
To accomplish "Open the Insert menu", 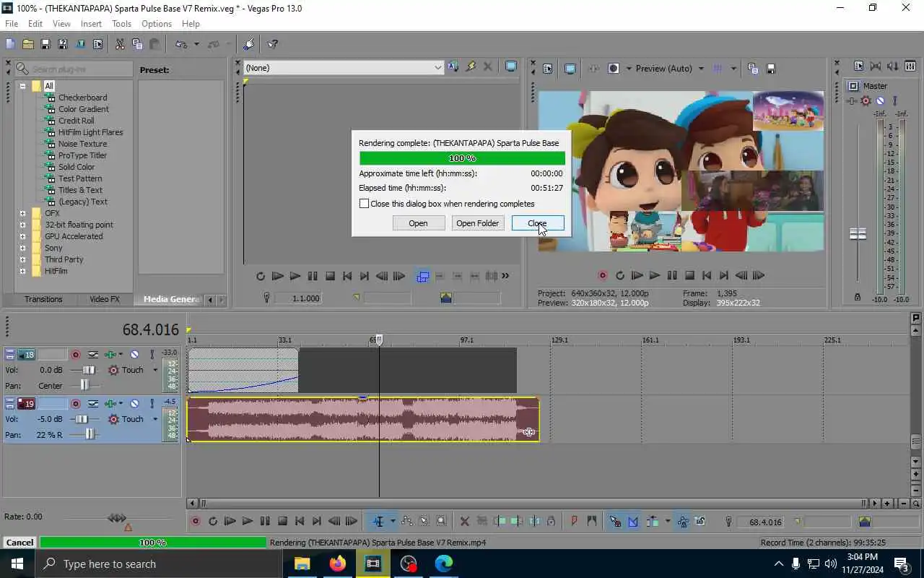I will pos(91,24).
